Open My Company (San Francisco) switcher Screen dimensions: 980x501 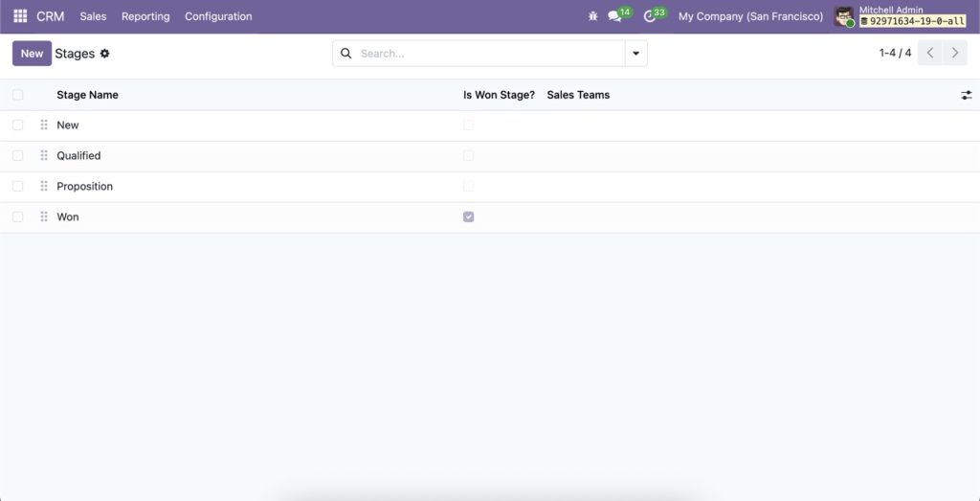coord(749,16)
